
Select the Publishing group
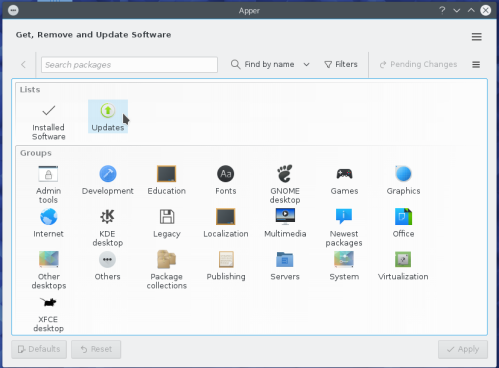[226, 266]
